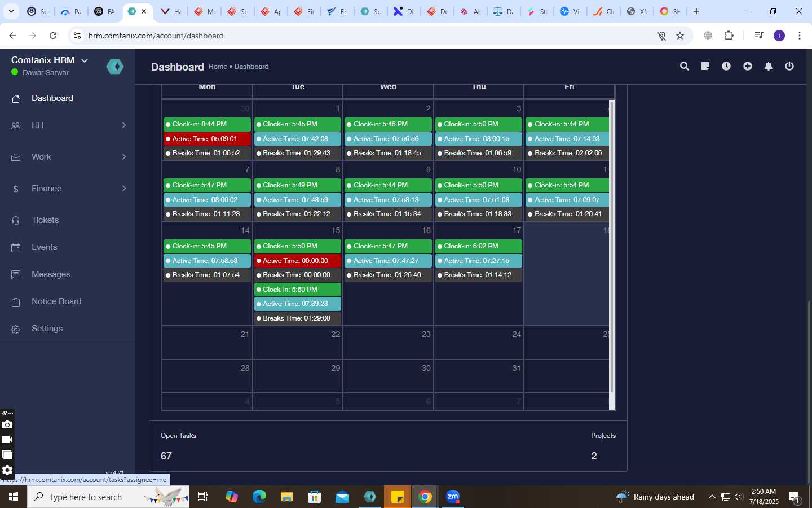Expand the Work submenu chevron
This screenshot has width=812, height=508.
tap(124, 157)
